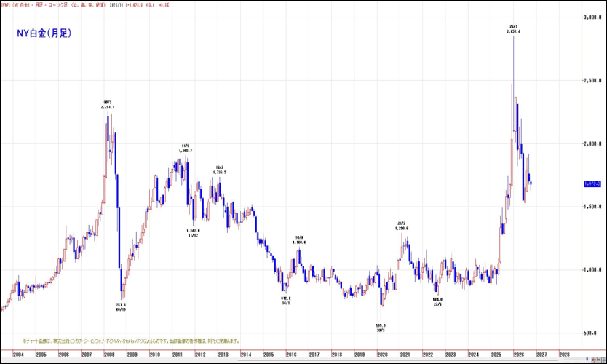607x364 pixels.
Task: Click the 2020 year label on the time axis
Action: (x=382, y=355)
